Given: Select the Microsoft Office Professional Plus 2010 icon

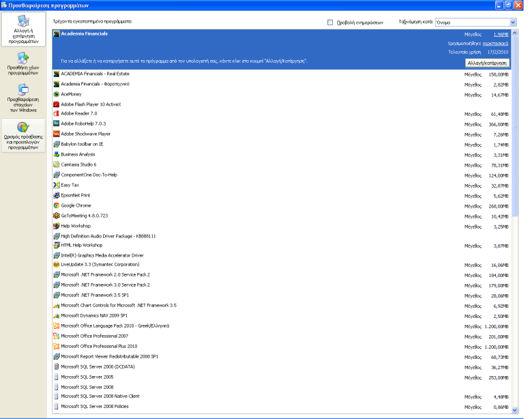Looking at the screenshot, I should [57, 347].
